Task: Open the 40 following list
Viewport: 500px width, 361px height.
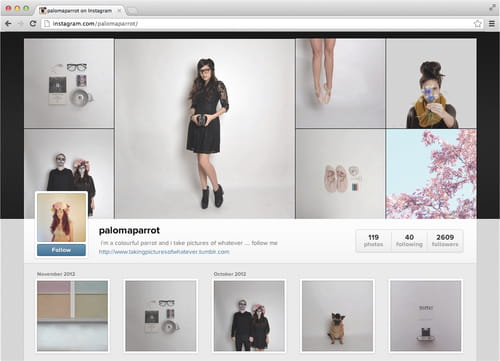Action: (409, 240)
